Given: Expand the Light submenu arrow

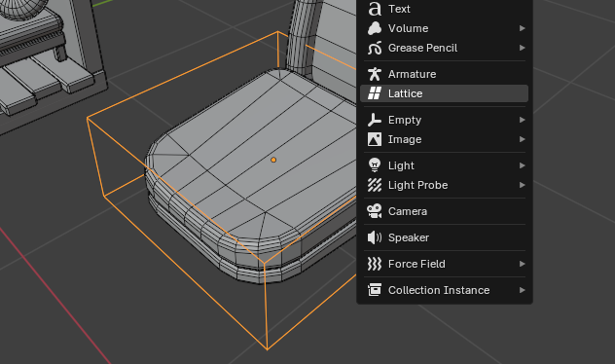Looking at the screenshot, I should click(x=522, y=165).
